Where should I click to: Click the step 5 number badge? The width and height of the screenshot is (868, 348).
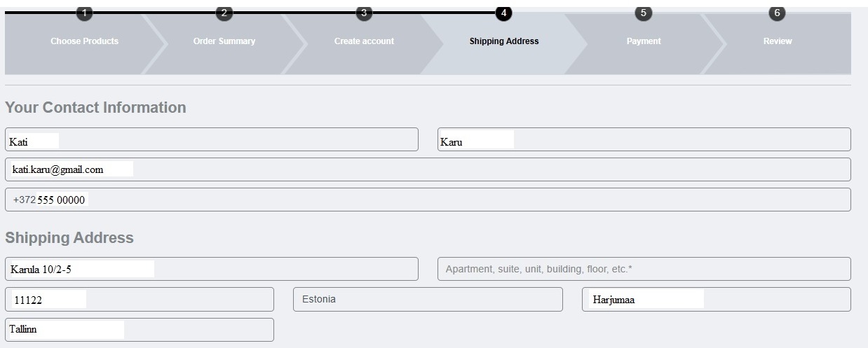pyautogui.click(x=643, y=13)
